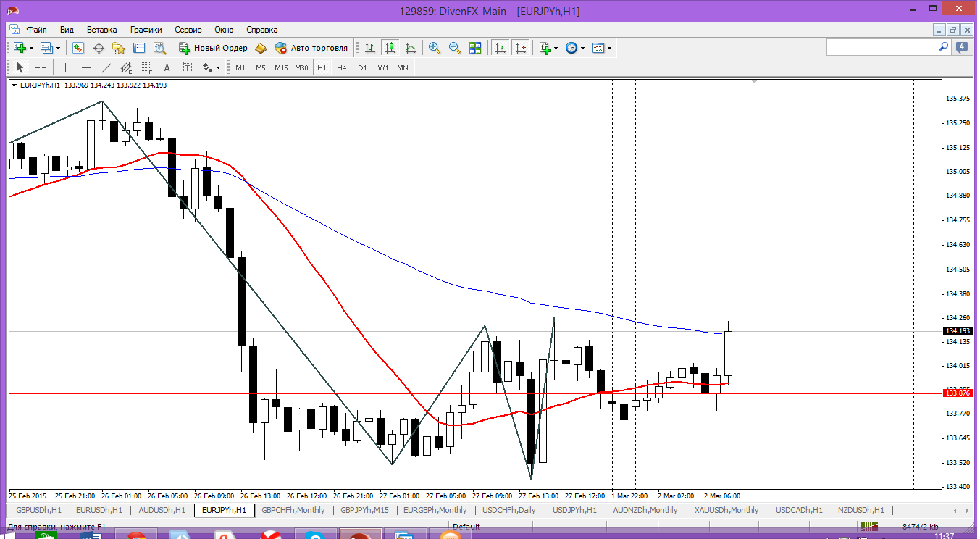The width and height of the screenshot is (980, 539).
Task: Select the MN timeframe button
Action: (x=403, y=67)
